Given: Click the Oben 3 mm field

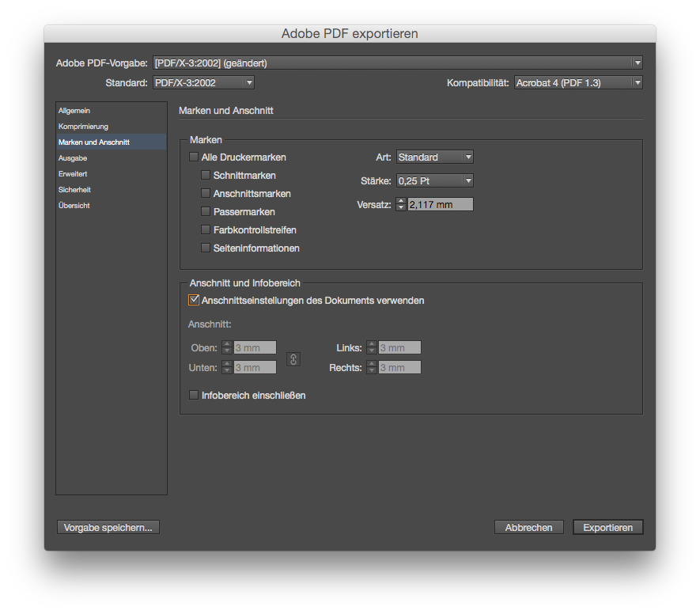Looking at the screenshot, I should (255, 347).
